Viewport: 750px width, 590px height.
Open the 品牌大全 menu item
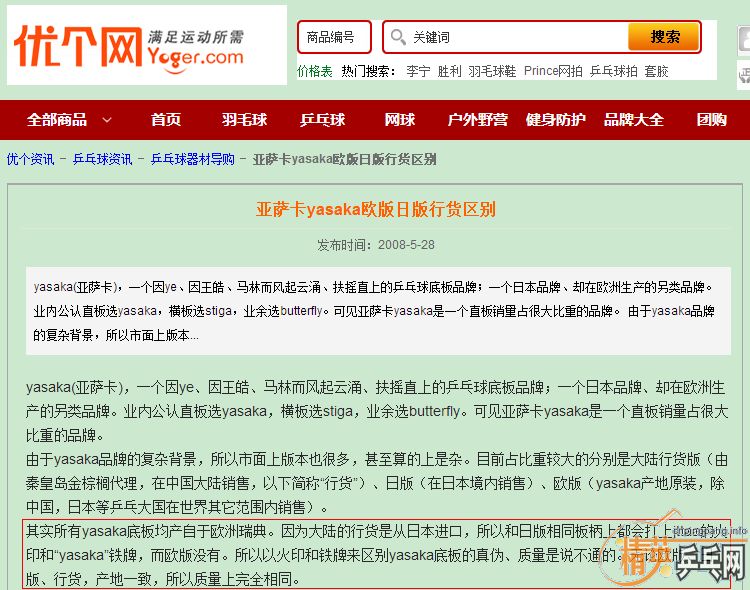pos(633,120)
